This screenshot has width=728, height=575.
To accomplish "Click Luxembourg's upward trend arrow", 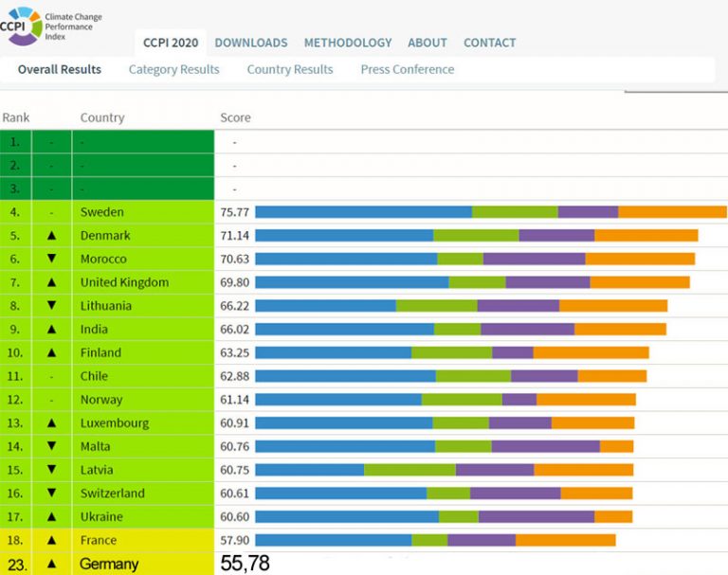I will point(51,422).
